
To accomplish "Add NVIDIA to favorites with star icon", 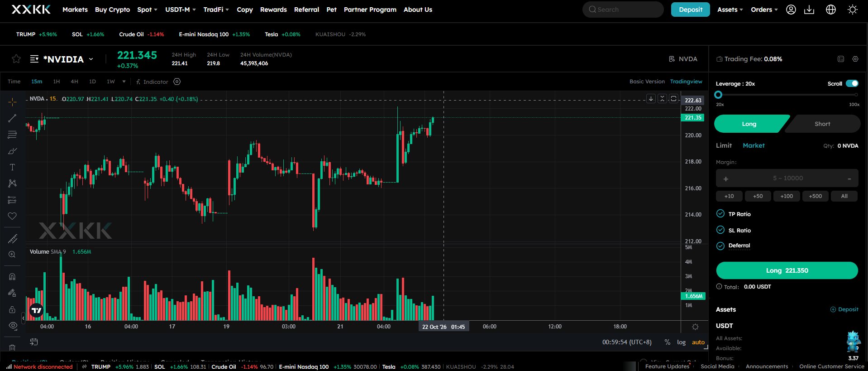I will [x=16, y=59].
